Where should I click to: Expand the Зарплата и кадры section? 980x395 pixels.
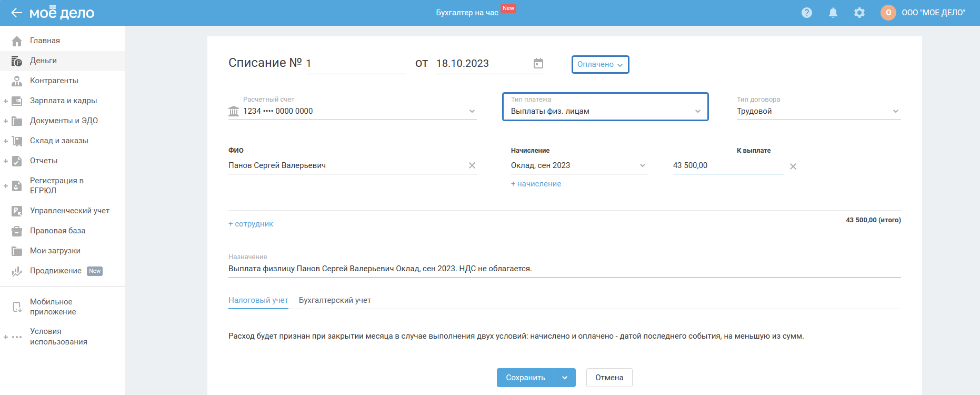point(6,101)
